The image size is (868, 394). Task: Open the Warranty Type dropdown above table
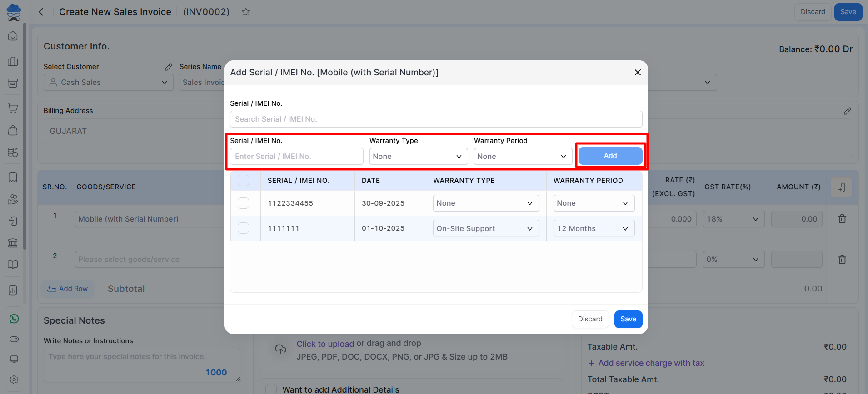coord(418,157)
